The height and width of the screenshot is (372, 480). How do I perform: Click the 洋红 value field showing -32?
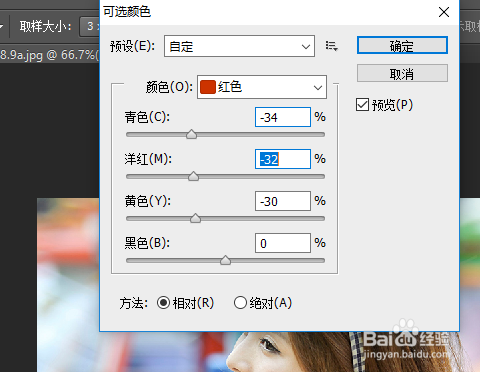(x=283, y=159)
